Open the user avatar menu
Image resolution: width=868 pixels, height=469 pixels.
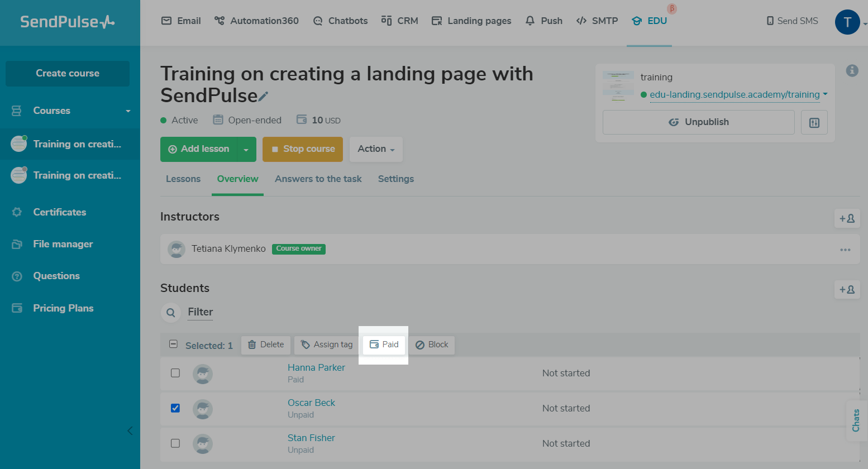847,22
